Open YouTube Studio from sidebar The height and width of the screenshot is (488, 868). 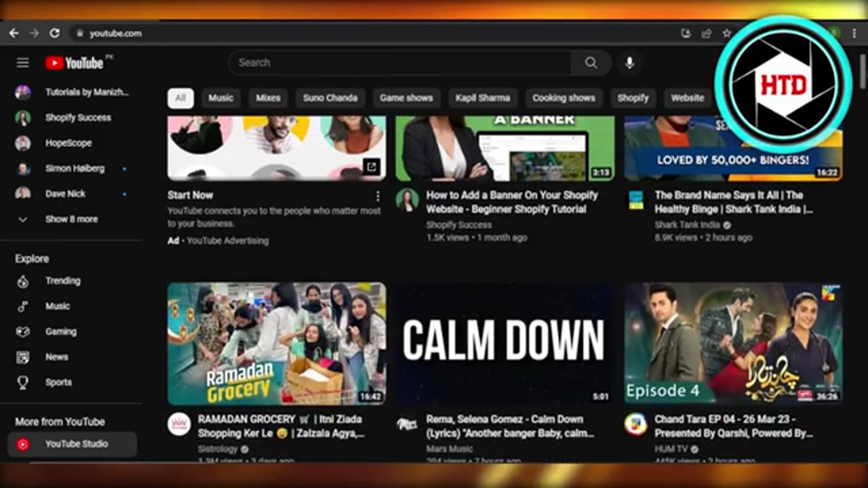(72, 444)
